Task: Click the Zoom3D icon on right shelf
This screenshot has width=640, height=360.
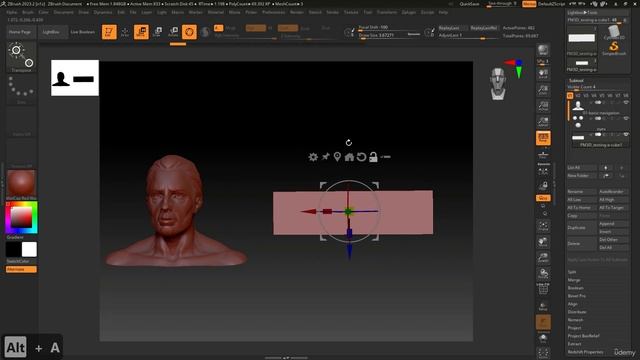Action: pyautogui.click(x=543, y=258)
